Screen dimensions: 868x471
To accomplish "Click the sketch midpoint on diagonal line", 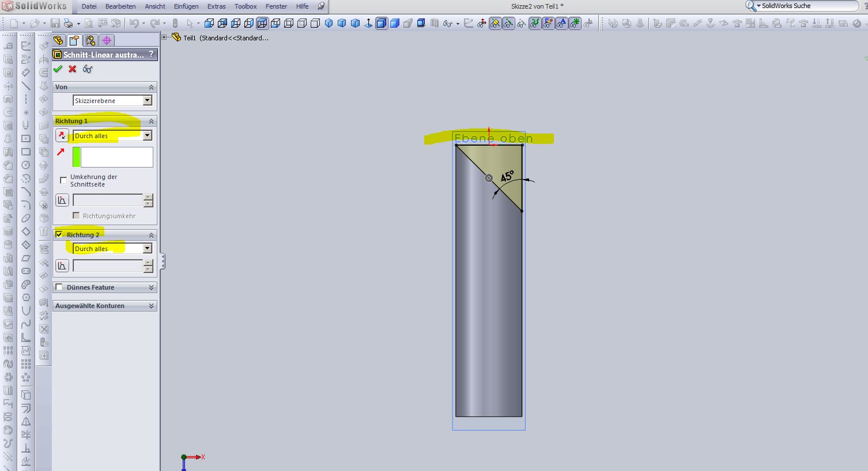I will (x=489, y=178).
